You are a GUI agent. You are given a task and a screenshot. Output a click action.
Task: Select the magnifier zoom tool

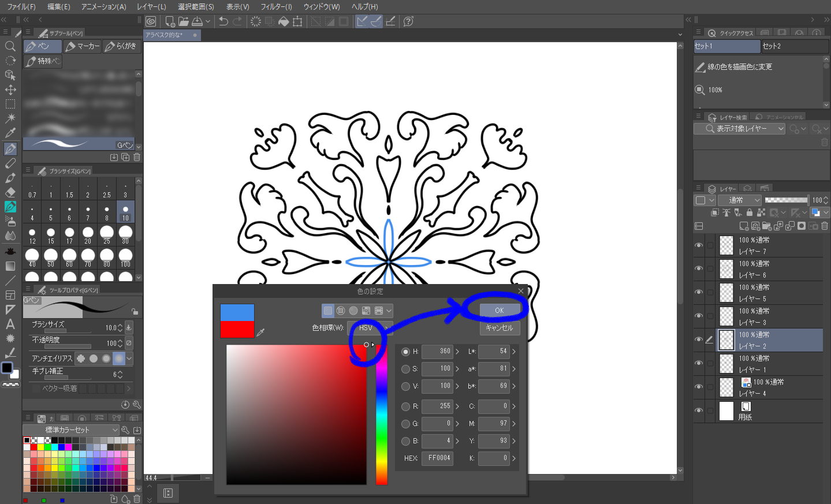[x=10, y=46]
